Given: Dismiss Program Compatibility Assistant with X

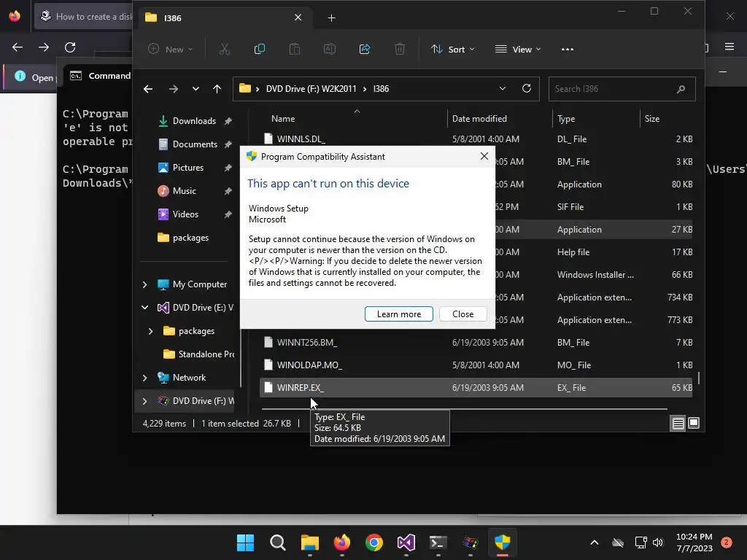Looking at the screenshot, I should coord(484,156).
